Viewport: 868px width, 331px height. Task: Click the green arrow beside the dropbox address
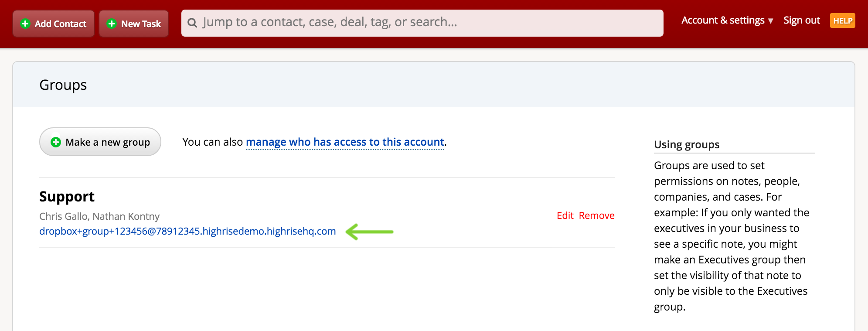coord(370,232)
